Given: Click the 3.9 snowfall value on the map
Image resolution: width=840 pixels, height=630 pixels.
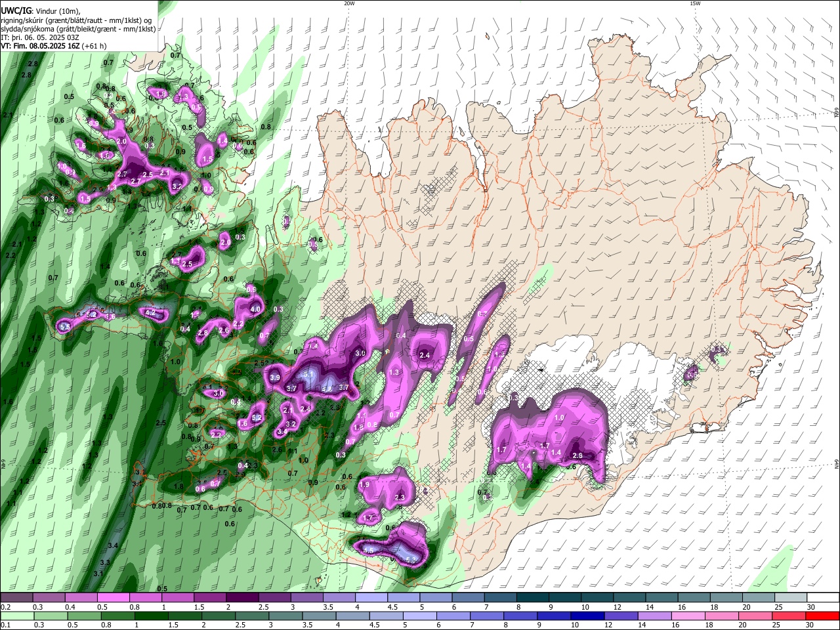Looking at the screenshot, I should 275,377.
